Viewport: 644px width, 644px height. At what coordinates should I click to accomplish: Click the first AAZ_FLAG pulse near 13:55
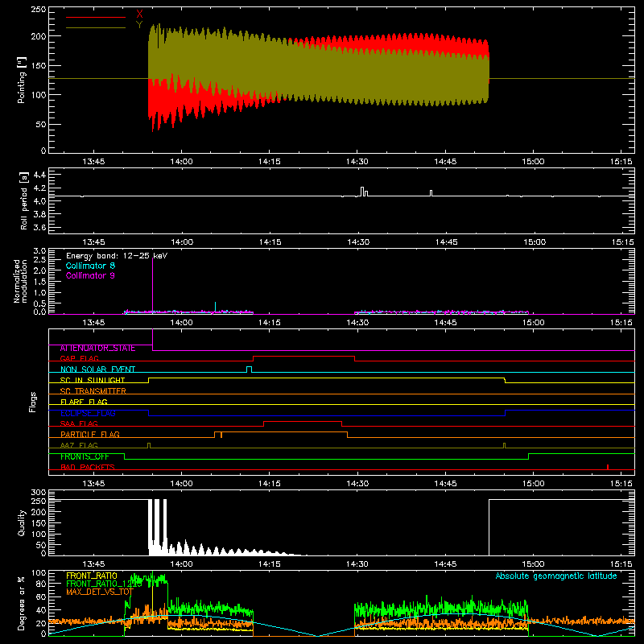149,445
